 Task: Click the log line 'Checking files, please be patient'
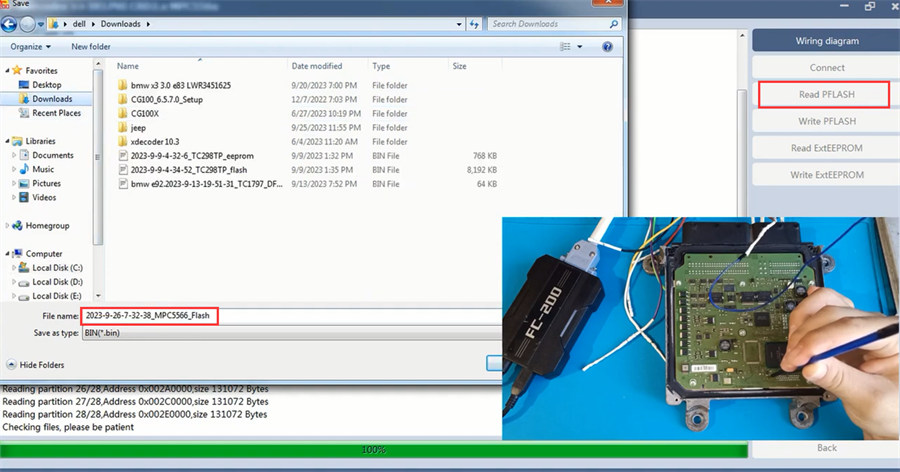68,427
